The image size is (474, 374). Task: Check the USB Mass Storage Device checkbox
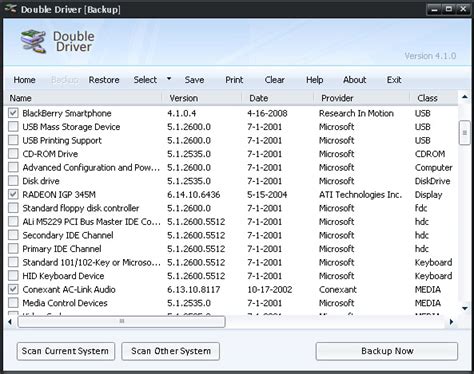[x=13, y=127]
